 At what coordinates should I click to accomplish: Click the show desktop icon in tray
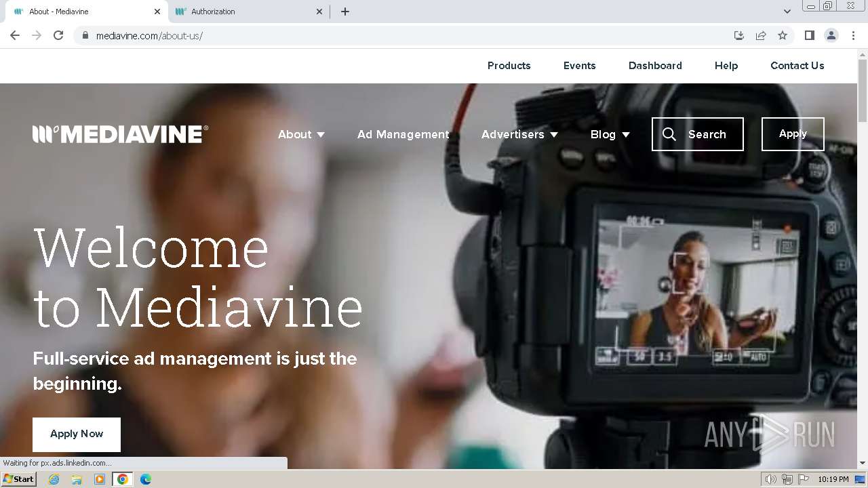[861, 479]
